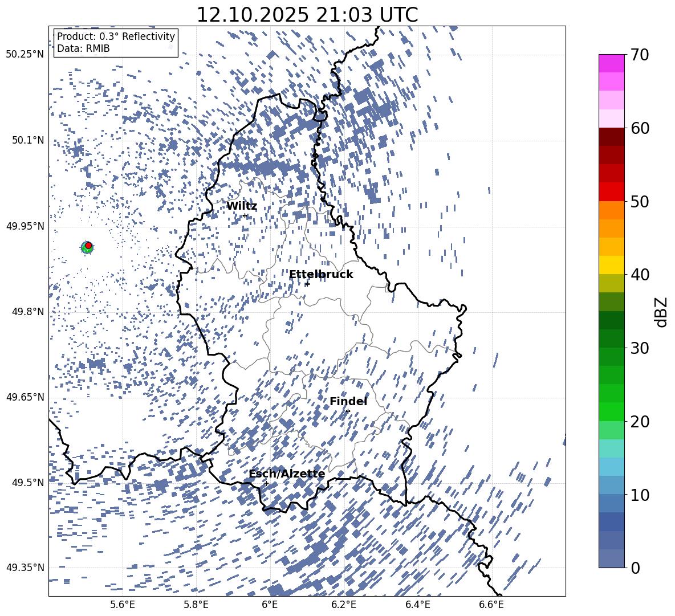Click the Findel city label
Viewport: 675px width, 616px height.
[348, 401]
